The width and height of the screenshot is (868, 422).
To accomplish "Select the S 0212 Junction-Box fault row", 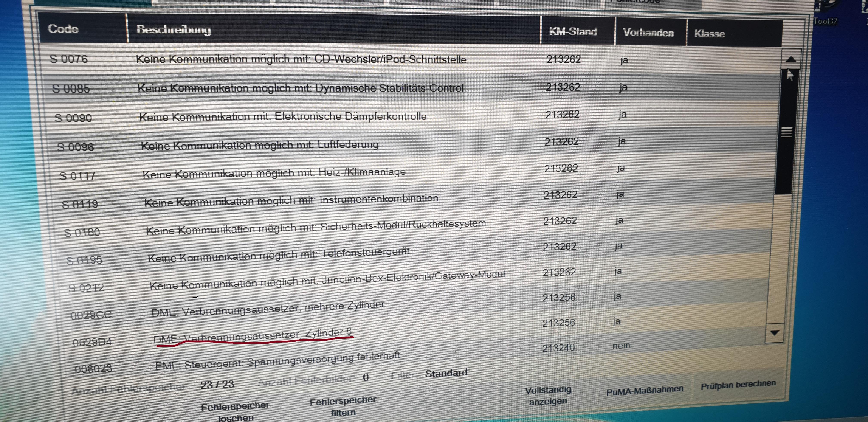I will coord(327,281).
